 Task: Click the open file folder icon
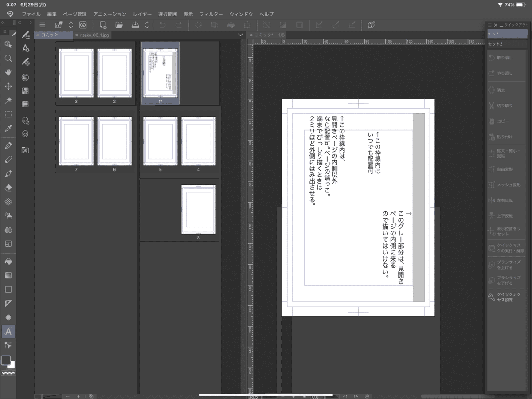[x=119, y=25]
